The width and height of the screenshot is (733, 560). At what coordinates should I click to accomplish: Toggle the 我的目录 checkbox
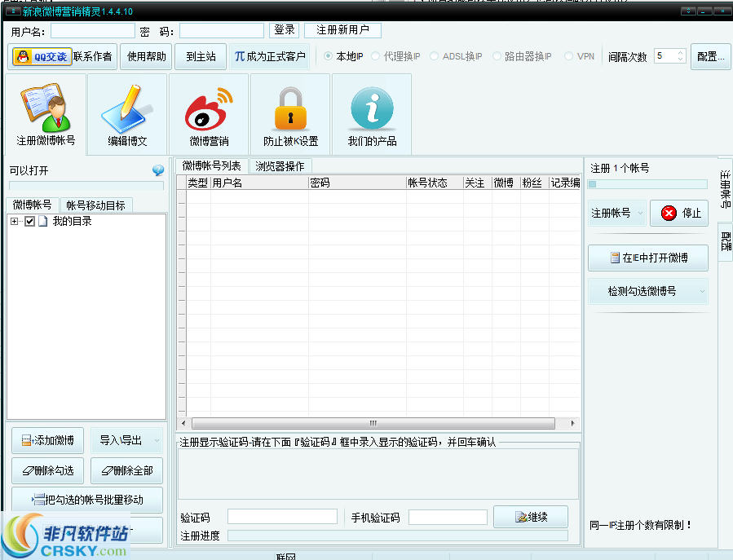tap(29, 221)
